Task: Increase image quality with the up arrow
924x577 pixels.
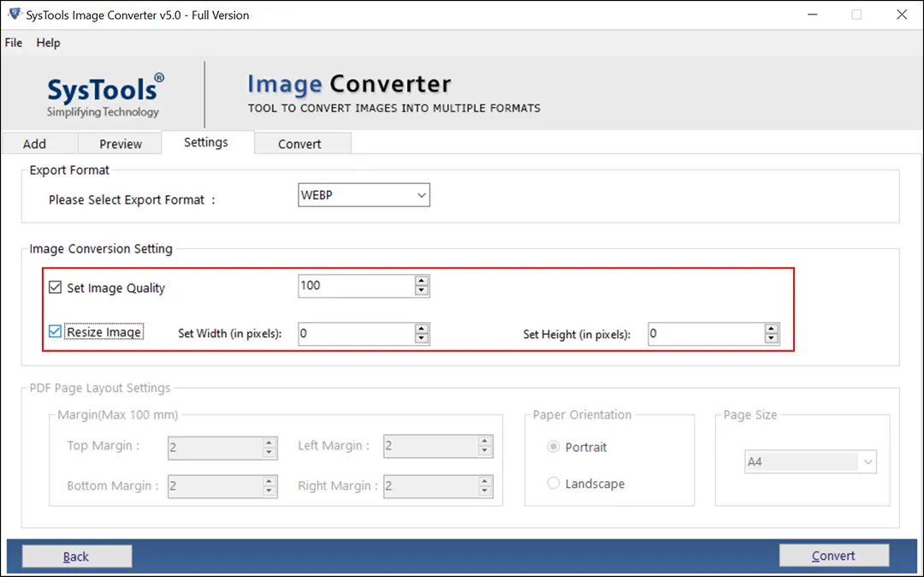Action: click(x=421, y=281)
